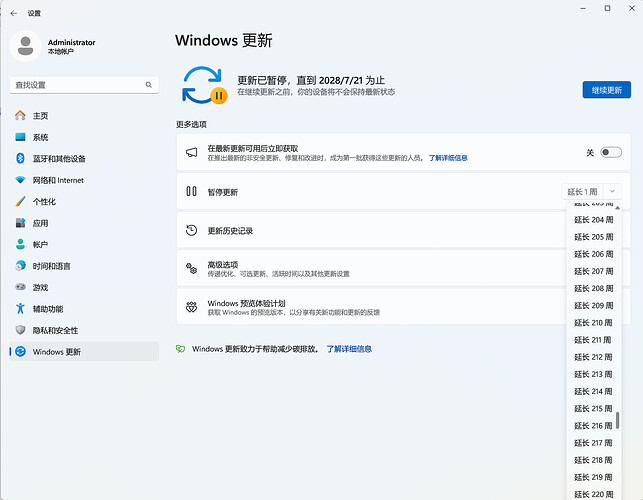Click the Gaming (游戏) controller icon
The height and width of the screenshot is (500, 643).
(x=20, y=287)
